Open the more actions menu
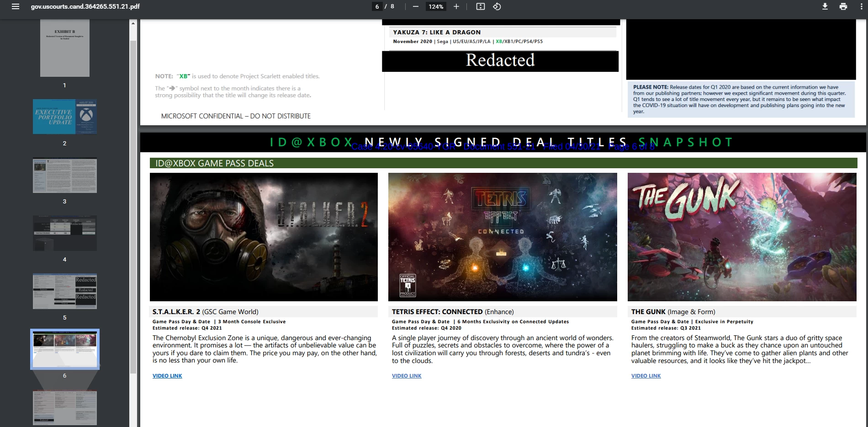Image resolution: width=868 pixels, height=427 pixels. click(861, 6)
